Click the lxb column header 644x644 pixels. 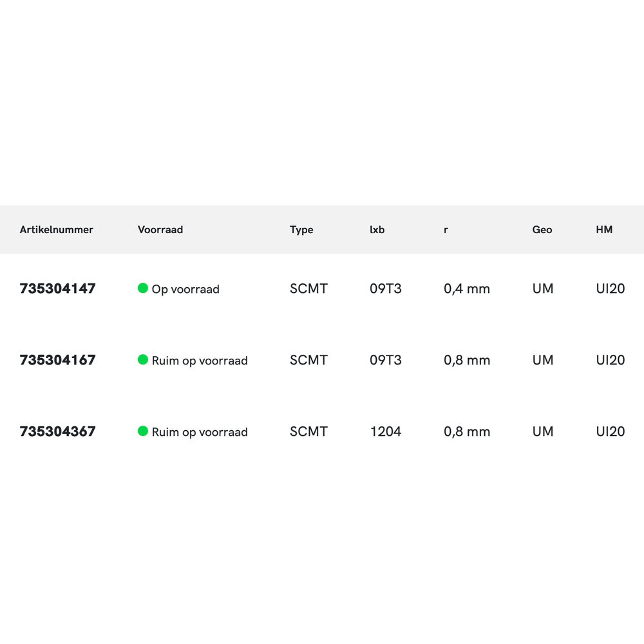coord(377,230)
